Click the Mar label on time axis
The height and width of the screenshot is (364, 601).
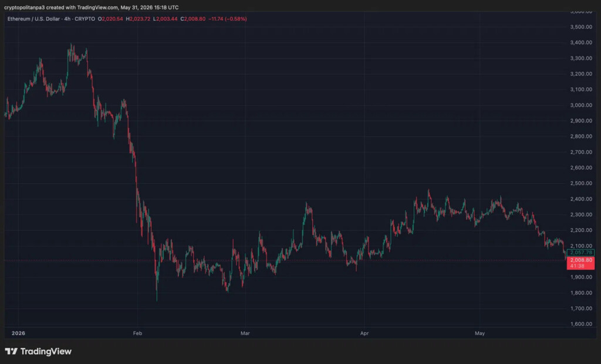pyautogui.click(x=245, y=334)
